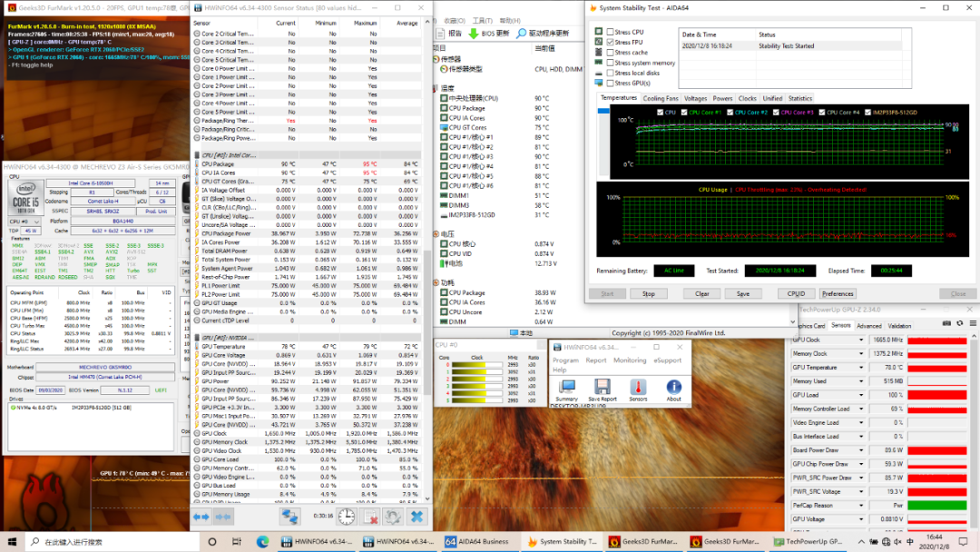
Task: Click the network remote-monitoring icon in sensor toolbar
Action: [290, 516]
